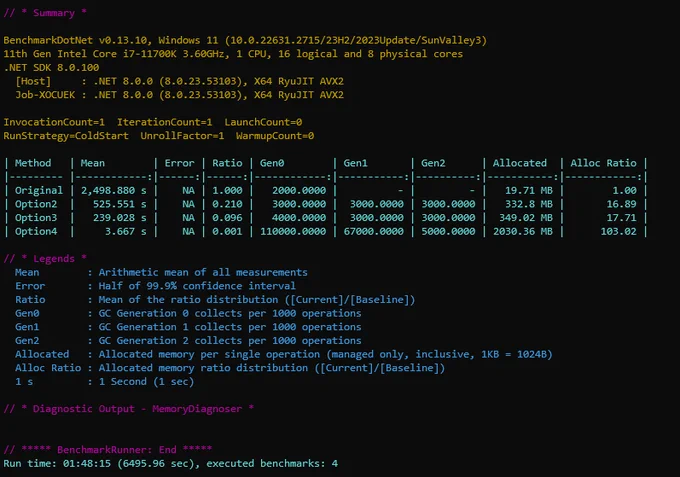Click the "Job-XOCUEK" runtime line
The height and width of the screenshot is (477, 680).
tap(180, 95)
